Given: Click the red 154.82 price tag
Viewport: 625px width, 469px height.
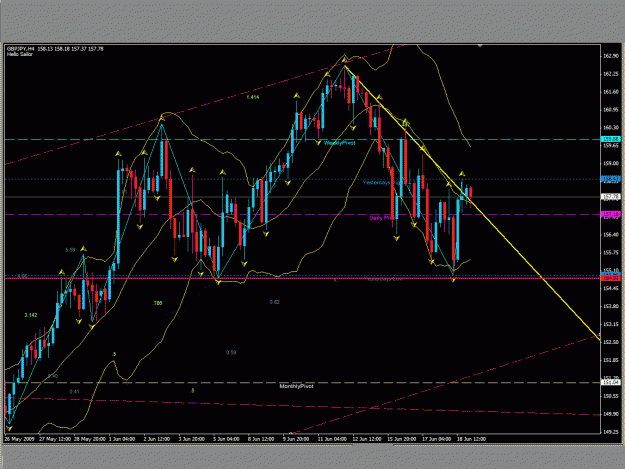Looking at the screenshot, I should [x=611, y=278].
